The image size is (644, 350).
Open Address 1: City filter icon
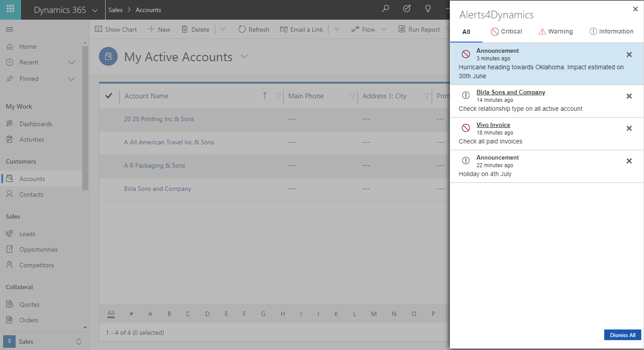coord(426,96)
